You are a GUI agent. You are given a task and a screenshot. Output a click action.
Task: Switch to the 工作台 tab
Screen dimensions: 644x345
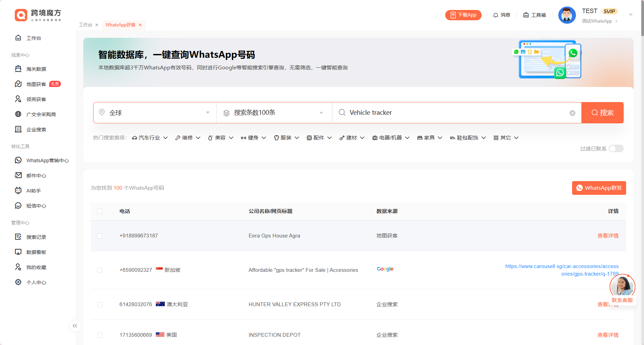[x=85, y=25]
